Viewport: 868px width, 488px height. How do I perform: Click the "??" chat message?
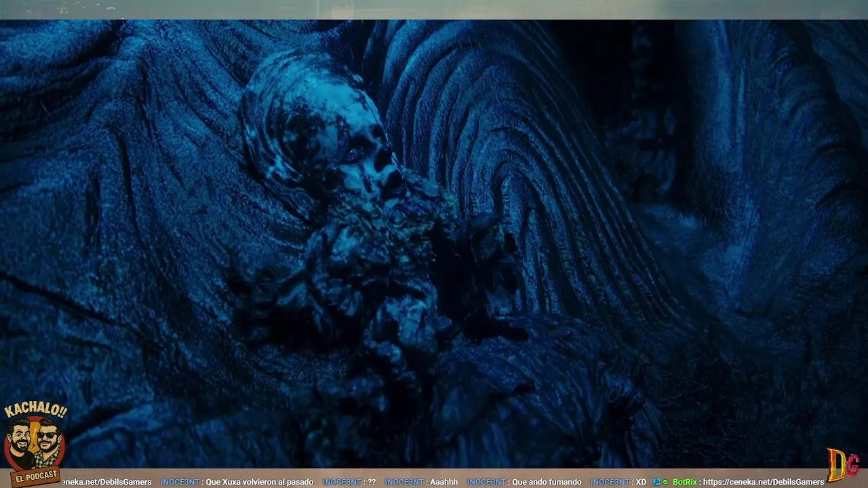coord(371,482)
